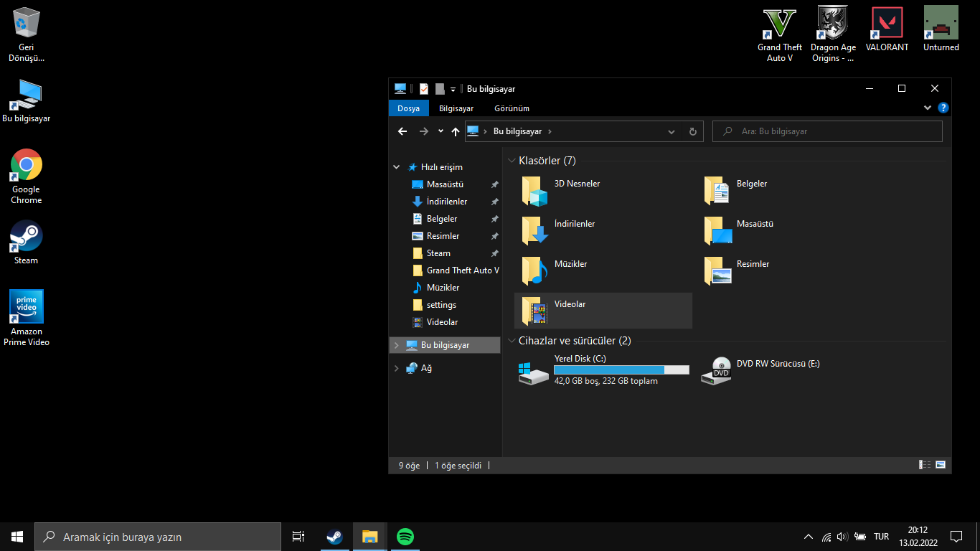Switch to the Görünüm ribbon tab
This screenshot has height=551, width=980.
[x=512, y=108]
